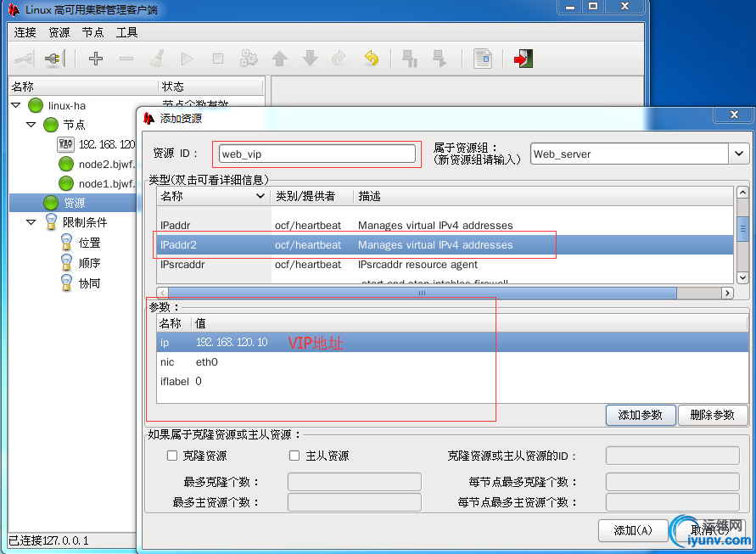
Task: Enable the 克隆资源 checkbox
Action: [x=172, y=456]
